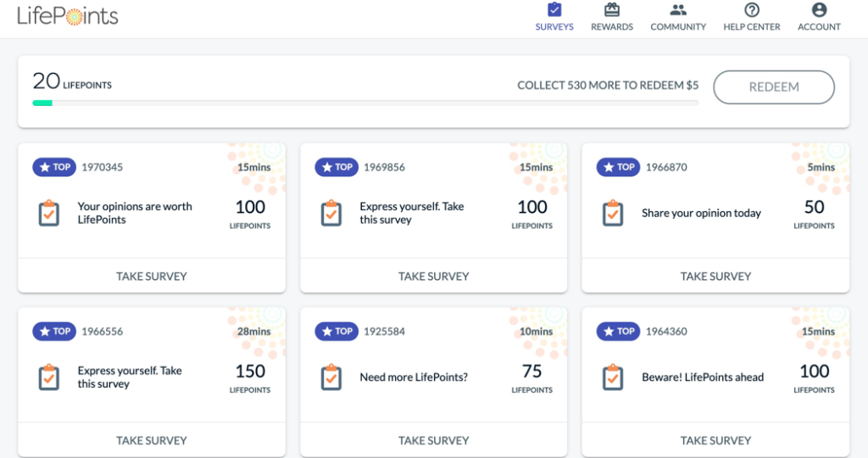868x458 pixels.
Task: Take the 5-minute survey 1966870
Action: pyautogui.click(x=715, y=276)
